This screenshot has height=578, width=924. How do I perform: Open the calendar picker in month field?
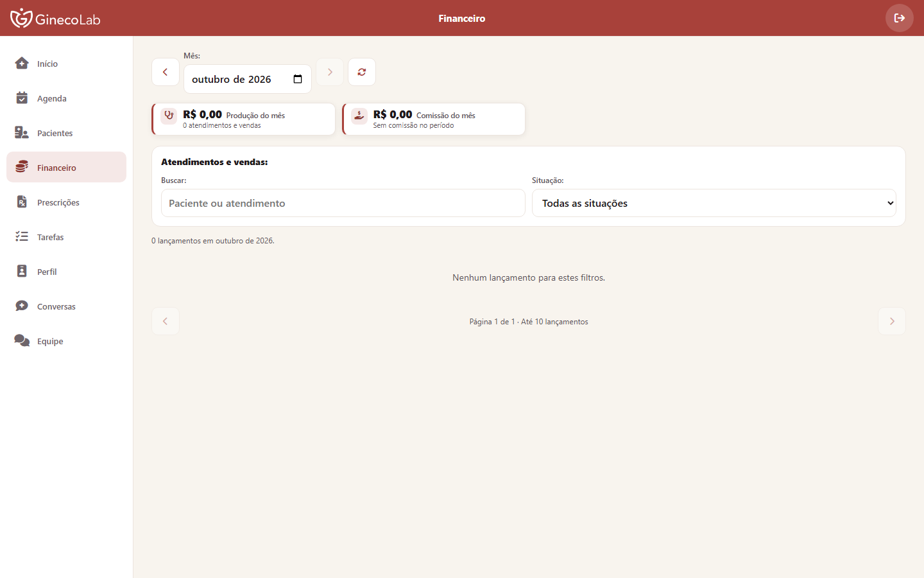[x=298, y=79]
